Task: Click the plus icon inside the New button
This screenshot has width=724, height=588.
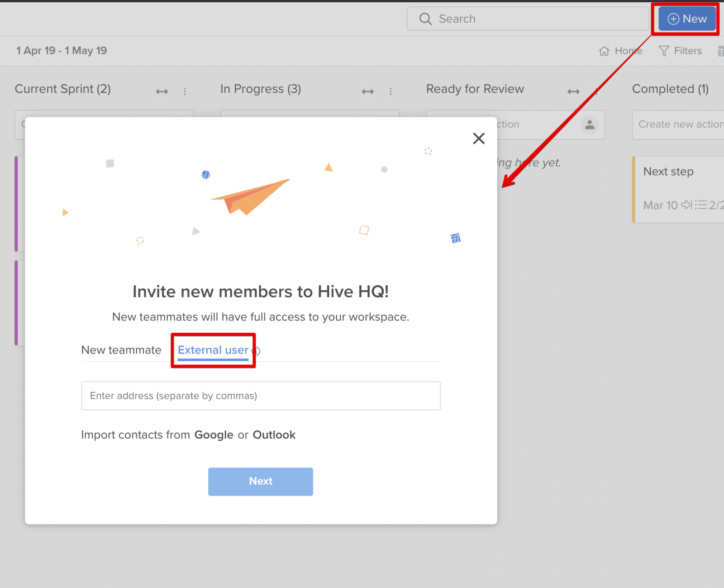Action: tap(673, 19)
